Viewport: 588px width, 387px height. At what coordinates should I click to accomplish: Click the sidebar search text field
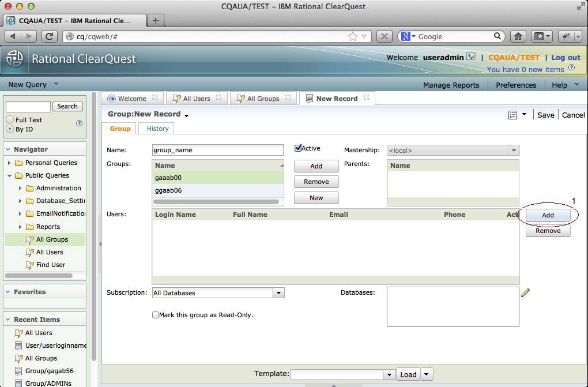pos(28,106)
